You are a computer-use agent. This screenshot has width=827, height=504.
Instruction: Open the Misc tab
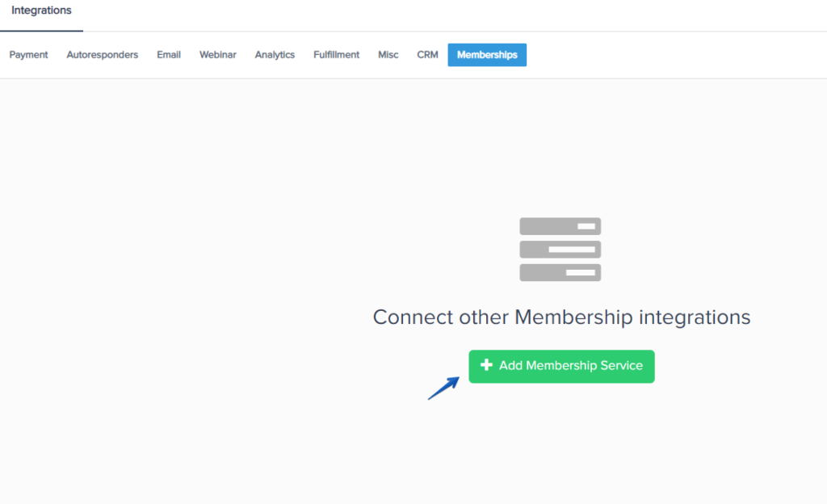point(388,55)
